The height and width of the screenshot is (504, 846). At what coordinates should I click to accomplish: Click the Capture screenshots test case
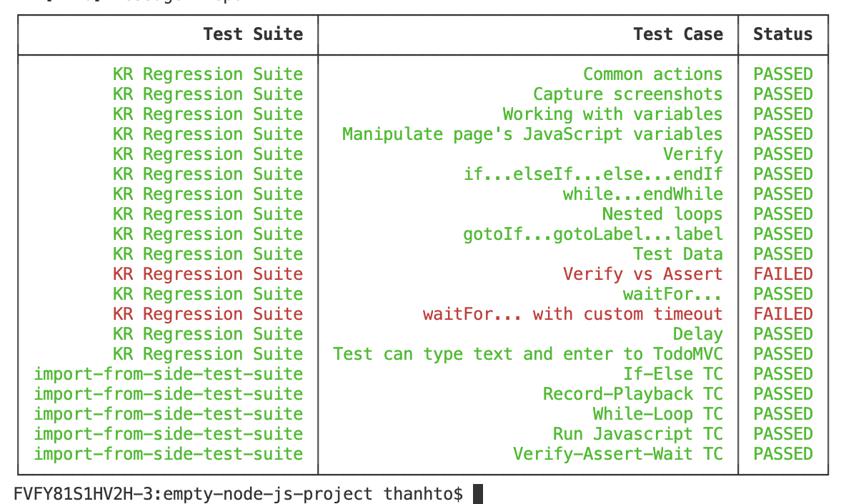pos(627,94)
